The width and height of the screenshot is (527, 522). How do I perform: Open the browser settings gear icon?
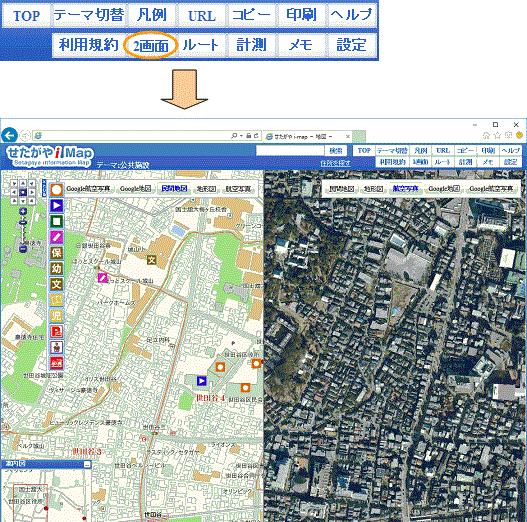coord(508,135)
